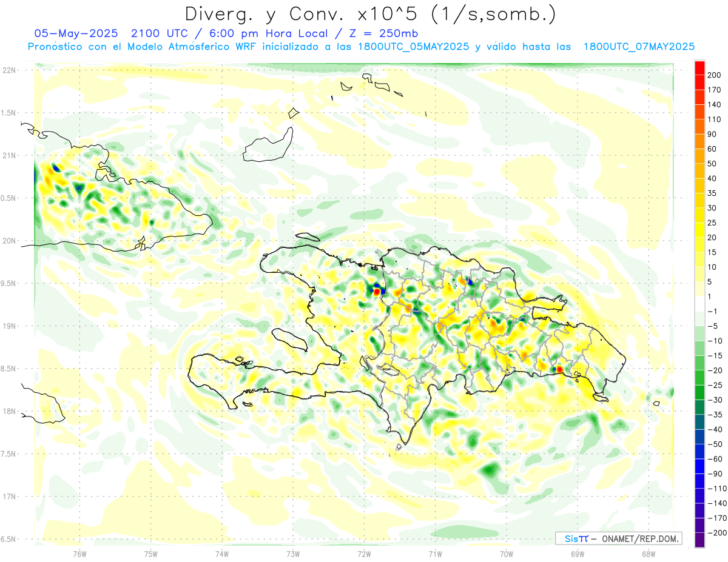The height and width of the screenshot is (562, 728).
Task: Click the '6.5N' latitude axis label
Action: coord(8,539)
